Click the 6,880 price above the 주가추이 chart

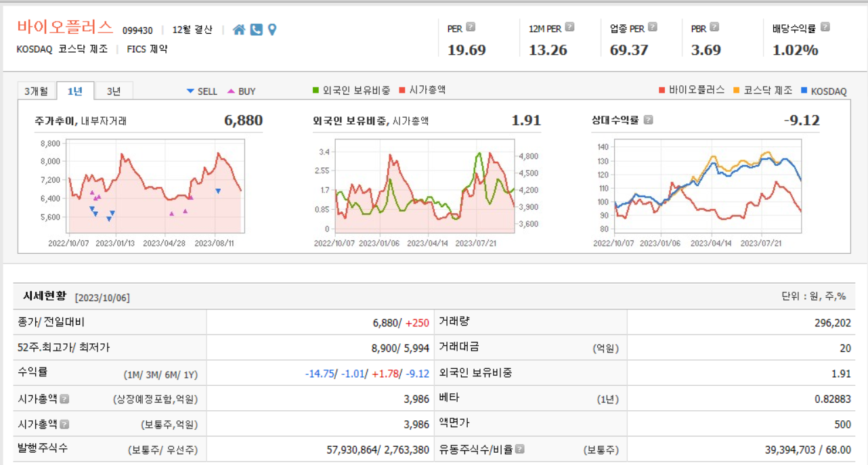point(243,120)
